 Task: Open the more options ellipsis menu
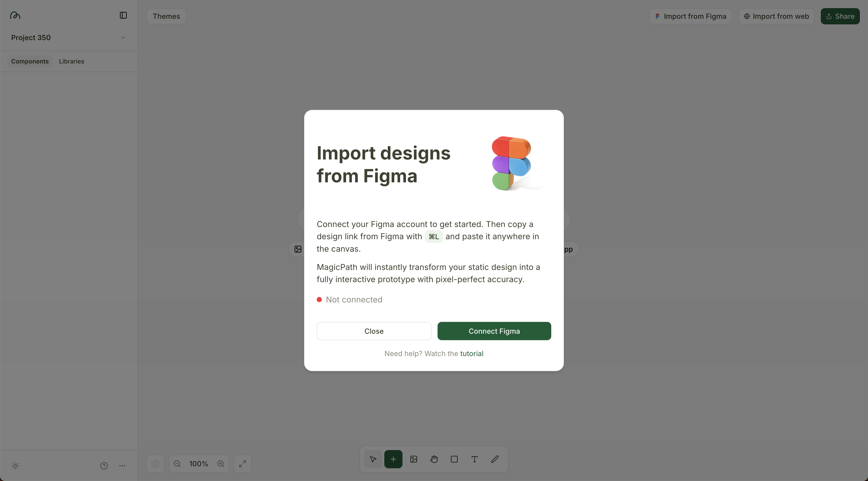122,466
